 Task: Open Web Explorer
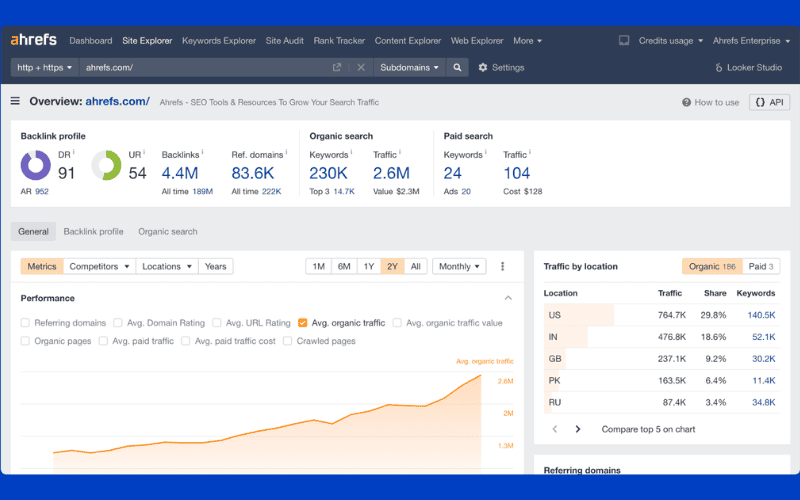click(477, 41)
